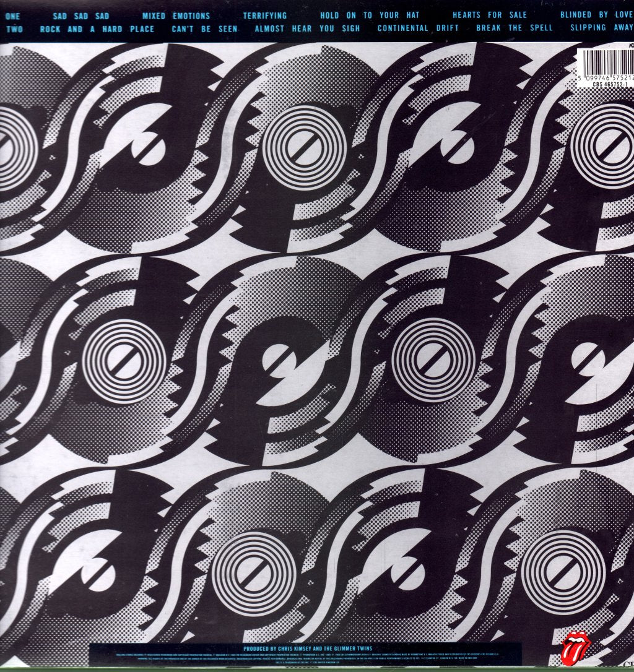Select the side label 'TWO'
Viewport: 634px width, 672px height.
14,29
